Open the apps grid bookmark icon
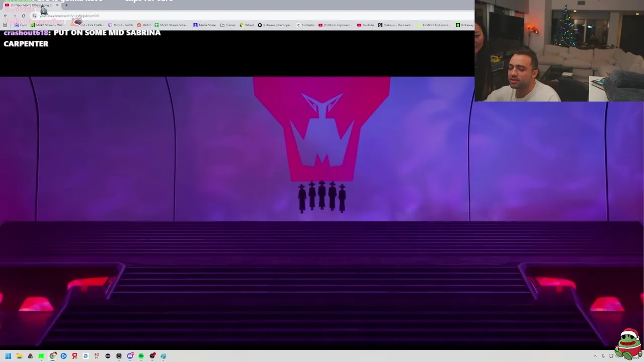The width and height of the screenshot is (644, 362). coord(6,25)
